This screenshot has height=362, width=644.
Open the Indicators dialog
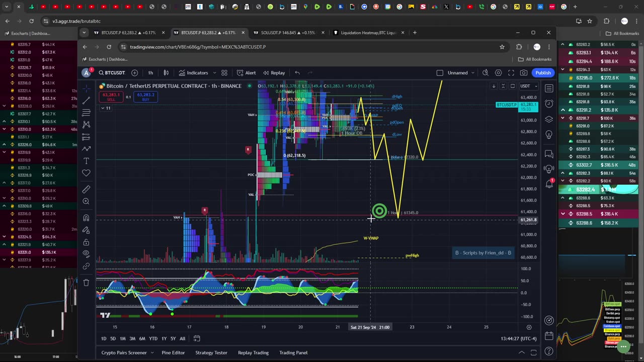coord(193,73)
